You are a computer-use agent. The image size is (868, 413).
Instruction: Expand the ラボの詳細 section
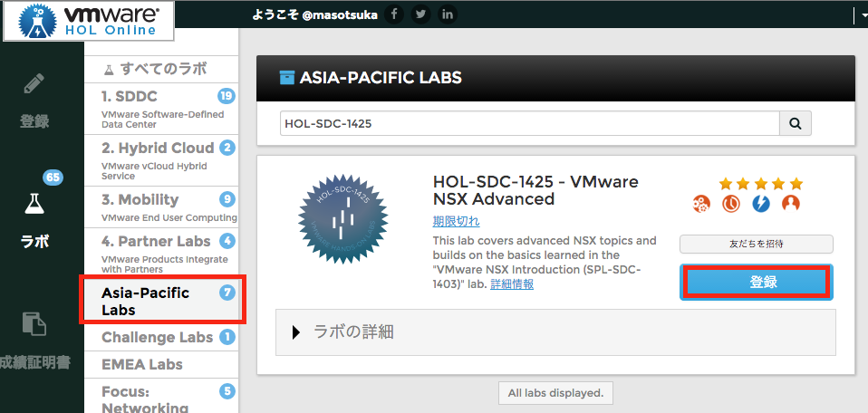555,332
